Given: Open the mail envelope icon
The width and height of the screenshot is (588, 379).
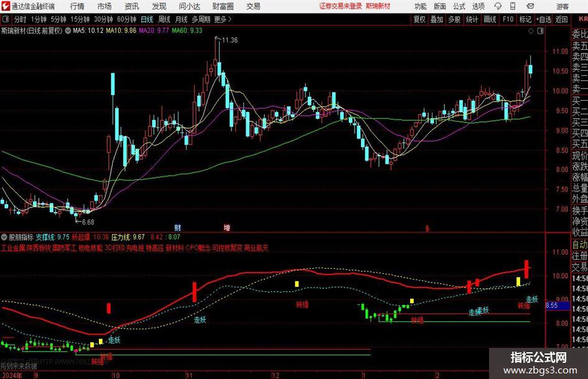Looking at the screenshot, I should pyautogui.click(x=530, y=6).
